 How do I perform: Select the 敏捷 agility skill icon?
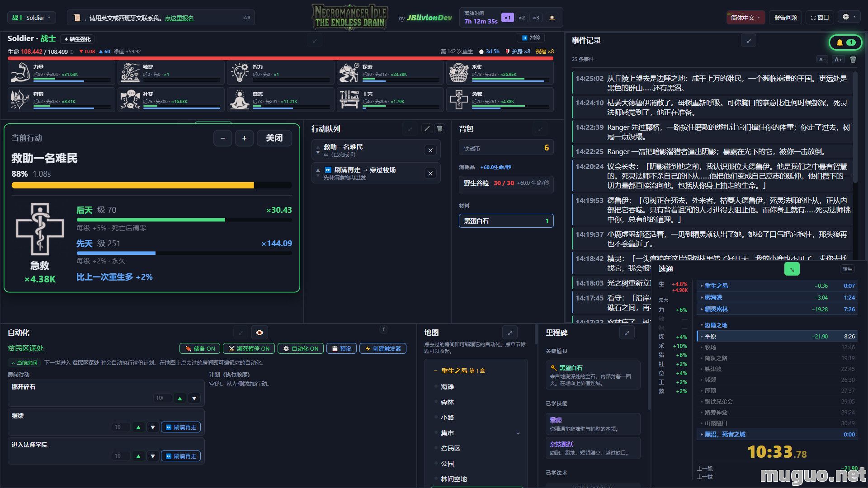coord(130,72)
